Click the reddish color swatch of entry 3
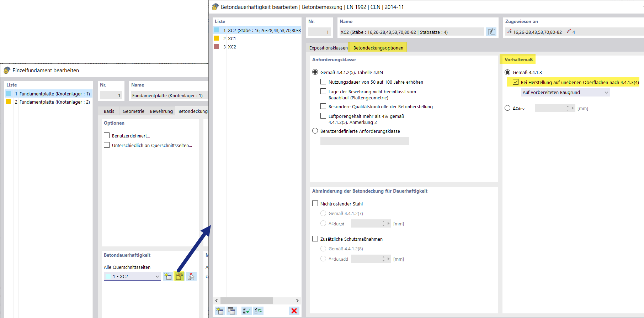 [217, 46]
